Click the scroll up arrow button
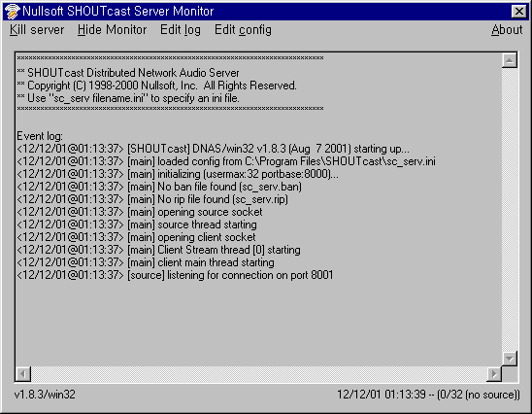 tap(510, 60)
